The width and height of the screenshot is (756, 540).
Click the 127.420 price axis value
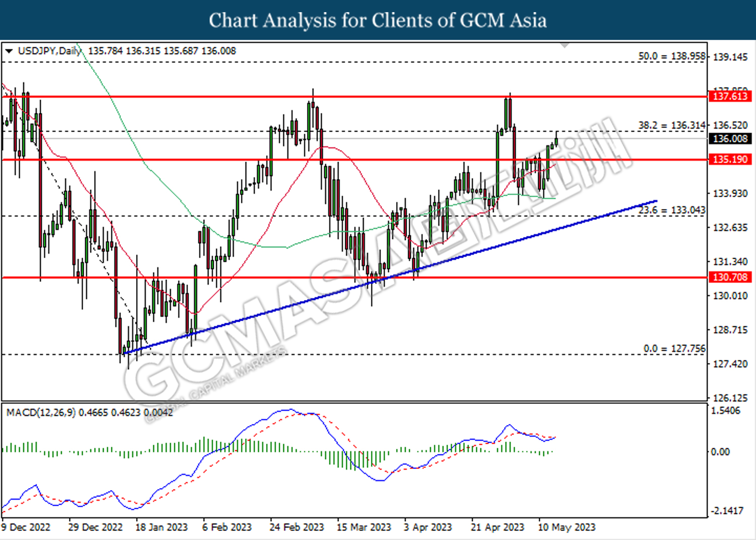(x=730, y=364)
